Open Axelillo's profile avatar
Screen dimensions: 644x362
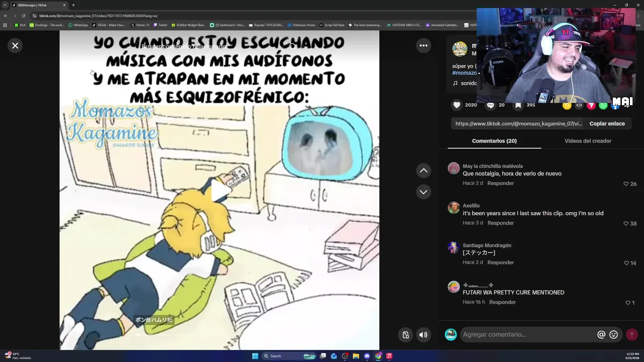pos(454,208)
